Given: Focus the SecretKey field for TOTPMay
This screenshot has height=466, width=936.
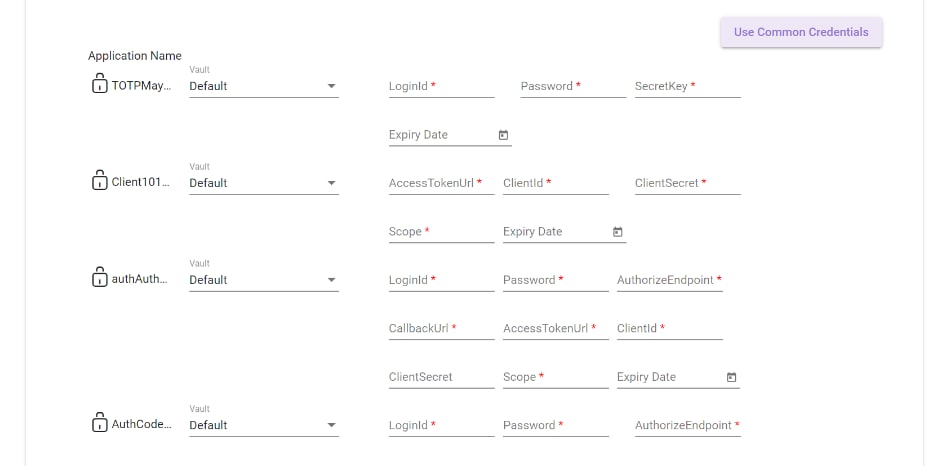Looking at the screenshot, I should (687, 86).
